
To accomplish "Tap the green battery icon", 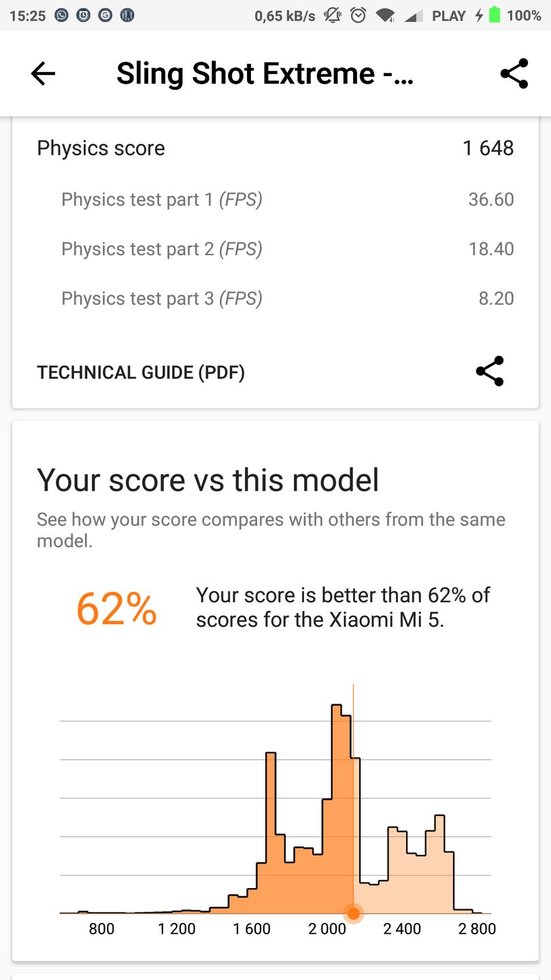I will pyautogui.click(x=495, y=15).
